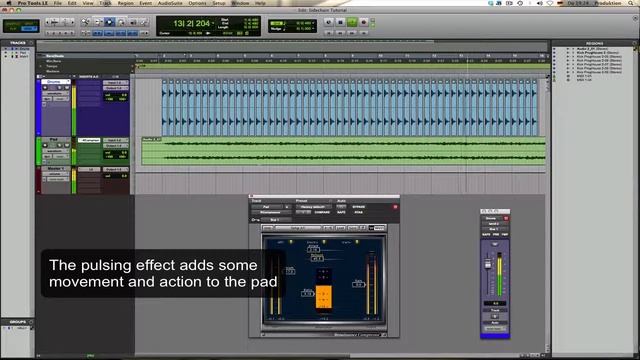Click the Save button in Waves toolbar

[352, 228]
